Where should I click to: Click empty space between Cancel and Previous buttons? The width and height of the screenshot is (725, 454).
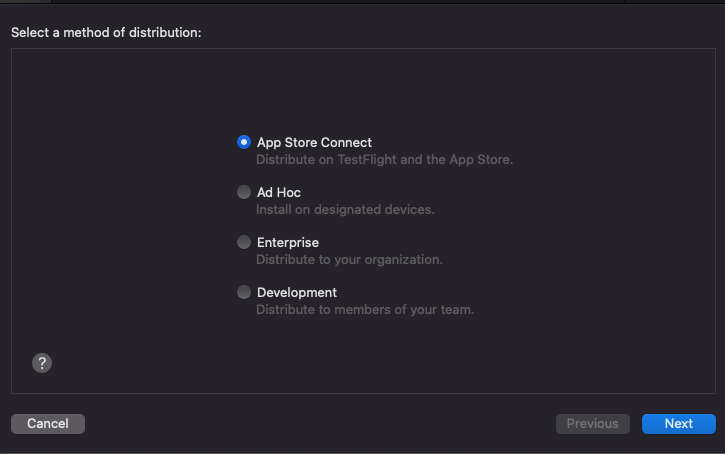tap(320, 423)
